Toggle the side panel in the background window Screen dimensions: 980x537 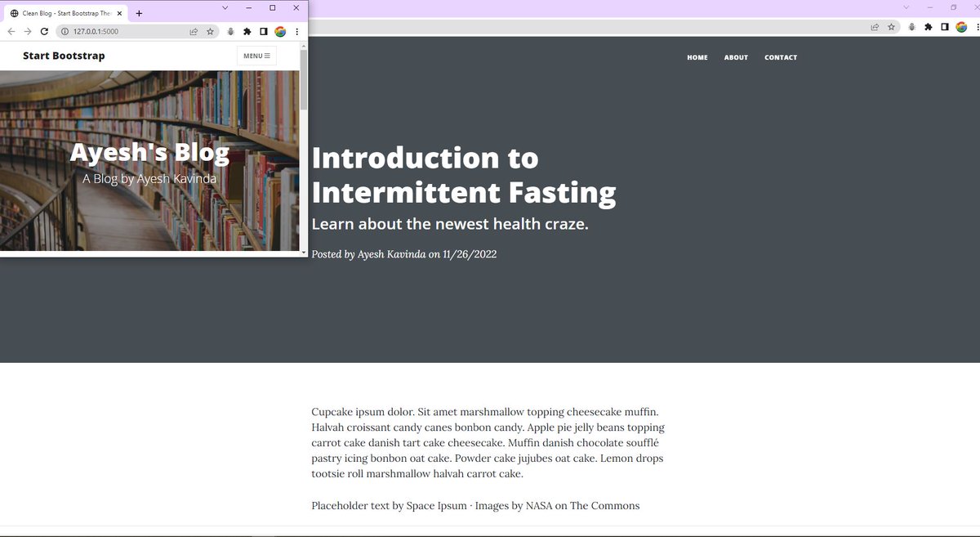(x=944, y=27)
